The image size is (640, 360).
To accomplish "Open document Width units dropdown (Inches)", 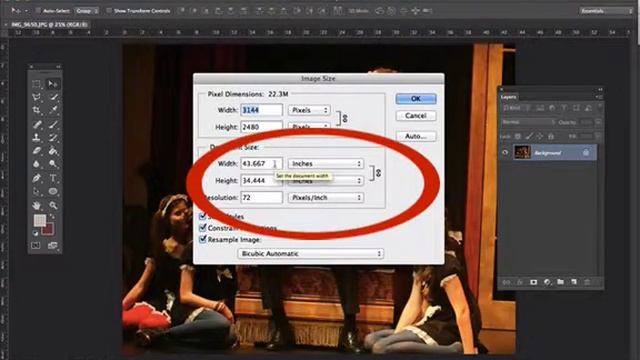I will pos(326,164).
